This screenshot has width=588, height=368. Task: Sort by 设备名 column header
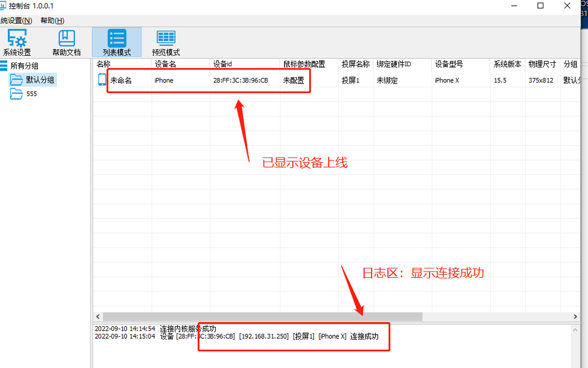[x=165, y=64]
